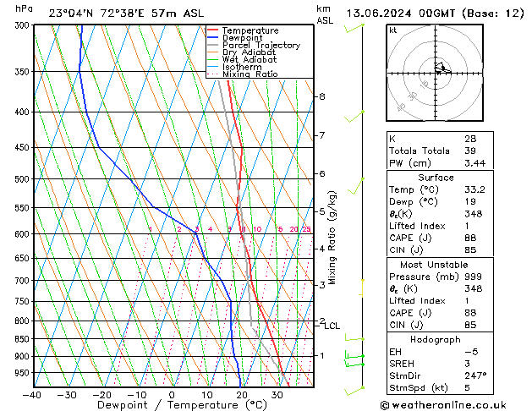Click the Surface CAPE (J) value 88
The image size is (532, 411).
[x=470, y=238]
